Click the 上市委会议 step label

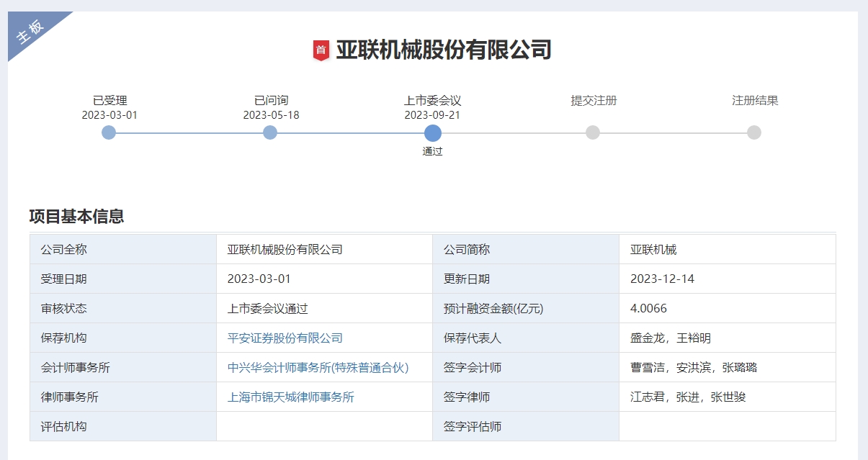(432, 101)
